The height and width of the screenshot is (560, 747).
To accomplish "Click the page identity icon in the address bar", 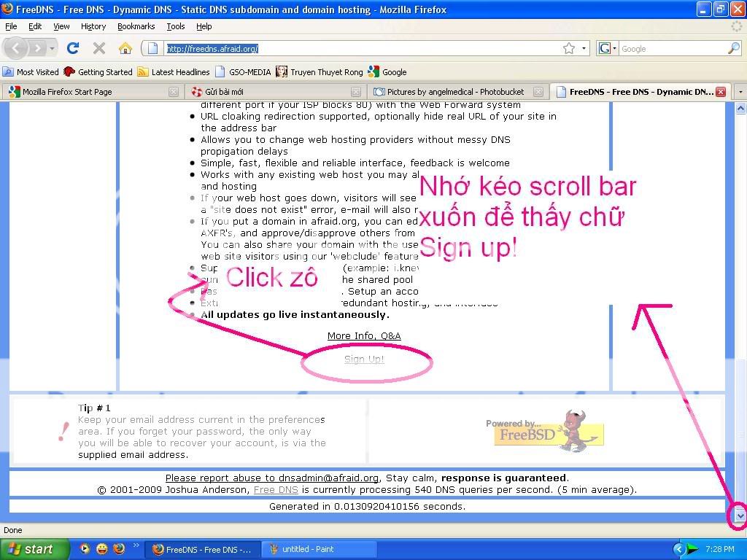I will pos(152,49).
